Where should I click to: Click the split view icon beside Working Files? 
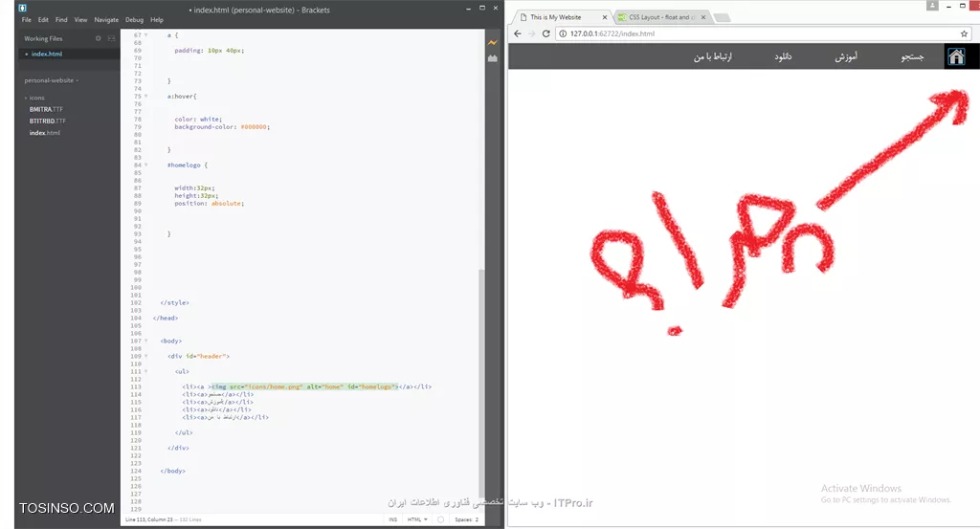tap(111, 38)
